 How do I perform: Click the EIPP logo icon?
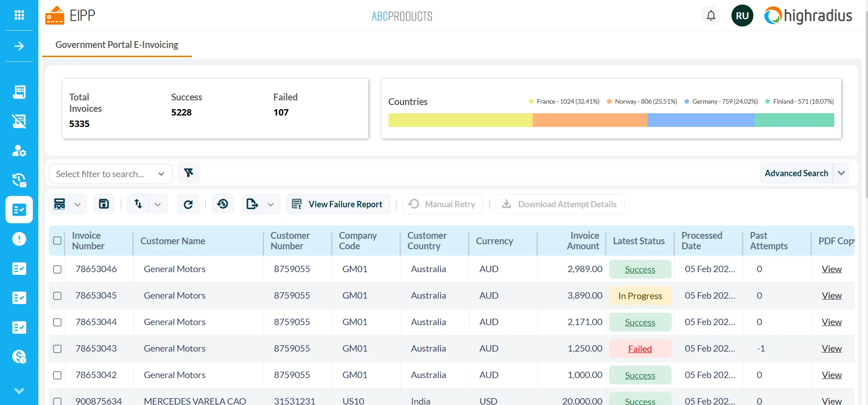coord(55,16)
